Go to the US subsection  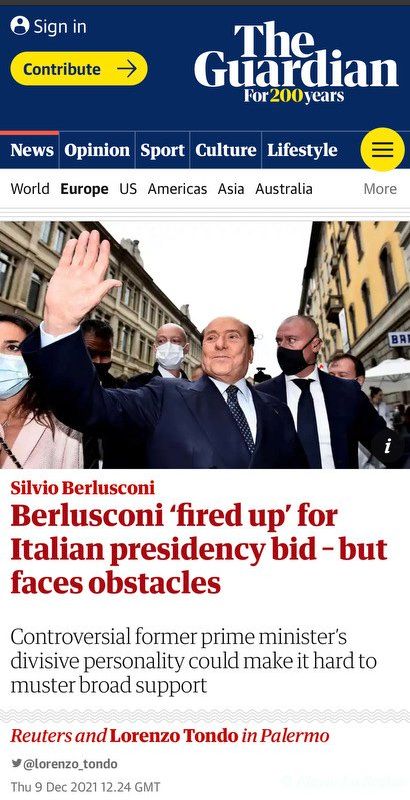coord(128,189)
